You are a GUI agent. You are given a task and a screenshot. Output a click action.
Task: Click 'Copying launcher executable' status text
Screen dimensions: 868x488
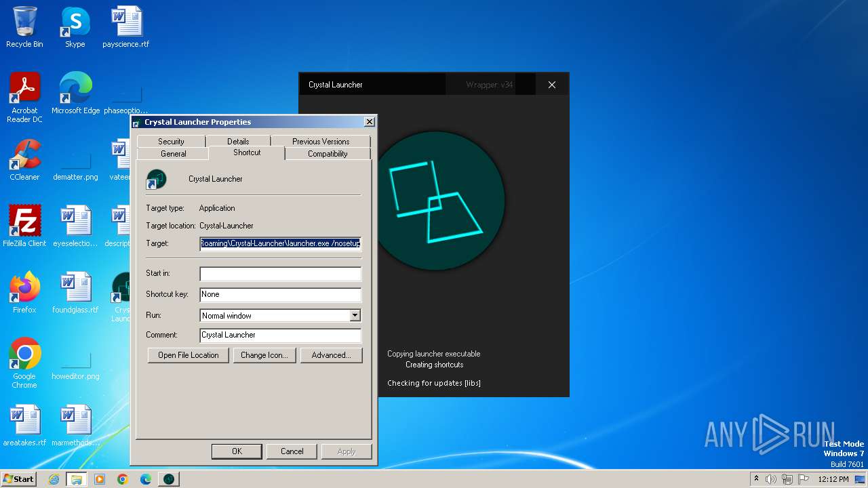[x=434, y=354]
